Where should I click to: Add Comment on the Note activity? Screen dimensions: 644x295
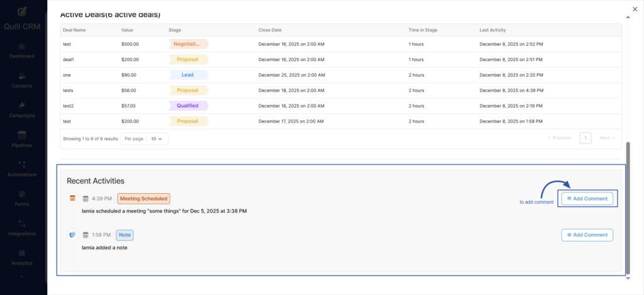click(x=587, y=235)
